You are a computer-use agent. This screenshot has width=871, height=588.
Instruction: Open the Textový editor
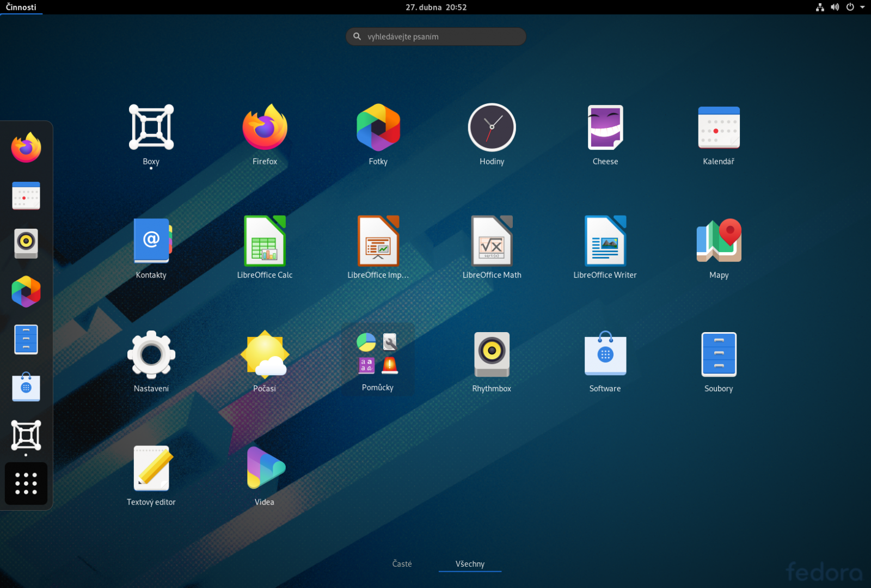tap(151, 468)
